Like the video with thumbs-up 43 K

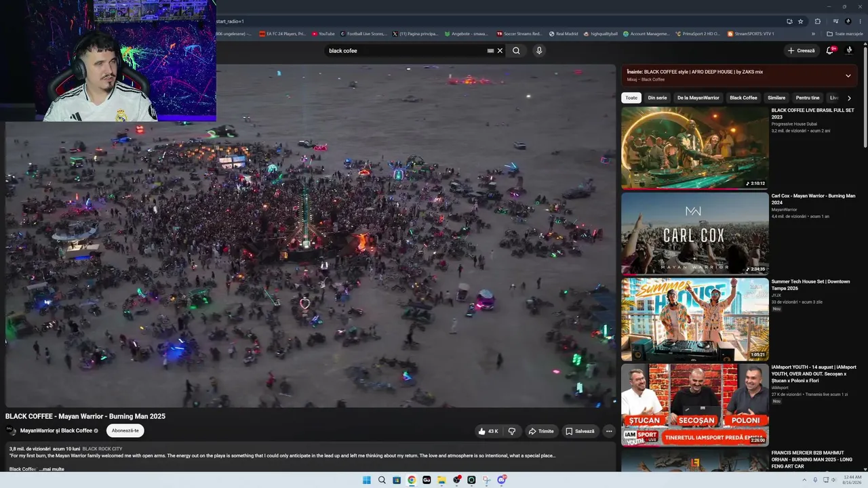click(x=488, y=431)
